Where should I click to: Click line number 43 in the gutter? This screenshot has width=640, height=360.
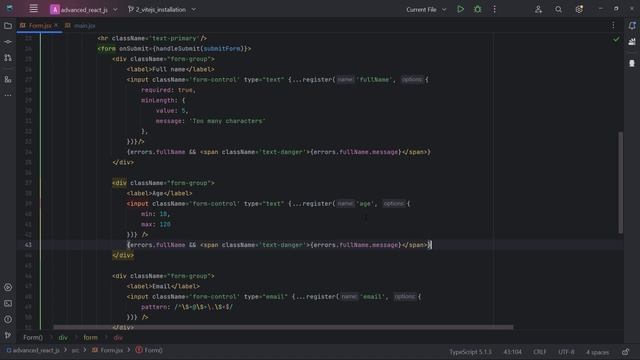coord(28,245)
